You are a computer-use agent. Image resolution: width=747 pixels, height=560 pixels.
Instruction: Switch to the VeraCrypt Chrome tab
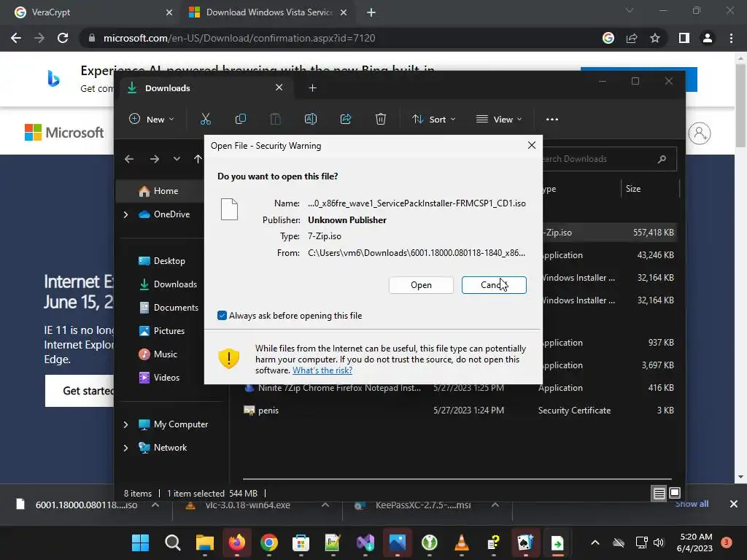tap(90, 12)
